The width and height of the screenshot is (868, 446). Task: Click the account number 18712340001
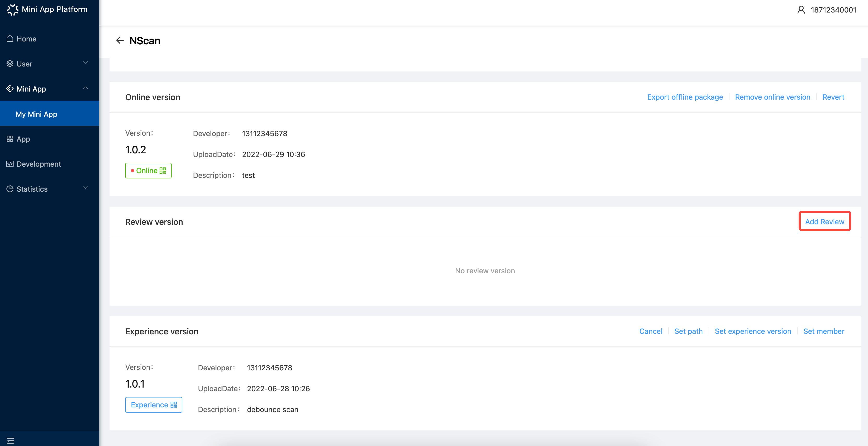click(x=833, y=10)
